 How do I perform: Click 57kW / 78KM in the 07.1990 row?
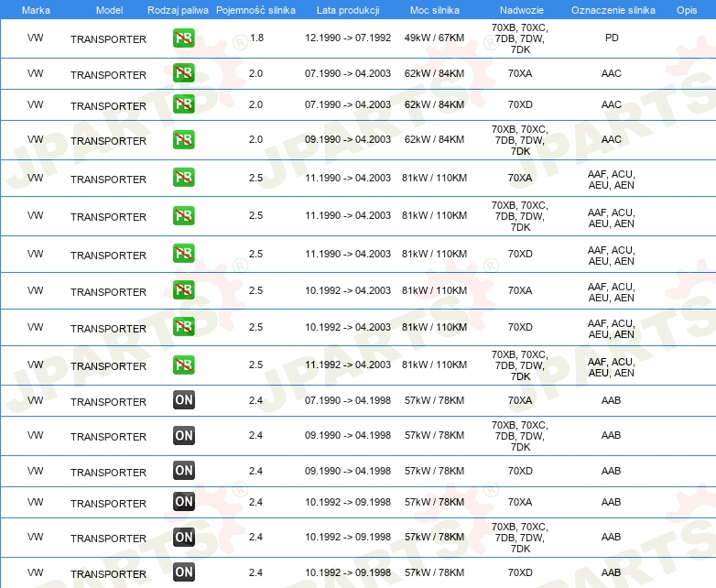(x=434, y=400)
